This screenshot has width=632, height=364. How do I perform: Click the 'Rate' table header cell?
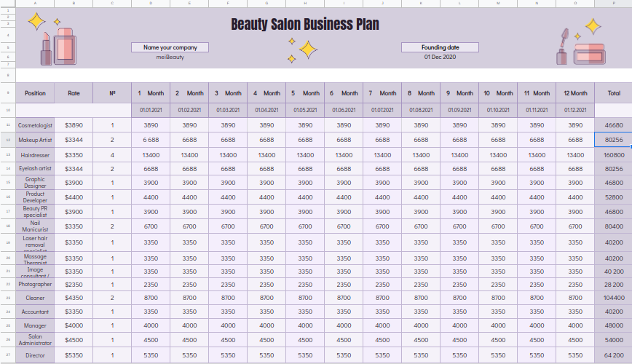74,93
